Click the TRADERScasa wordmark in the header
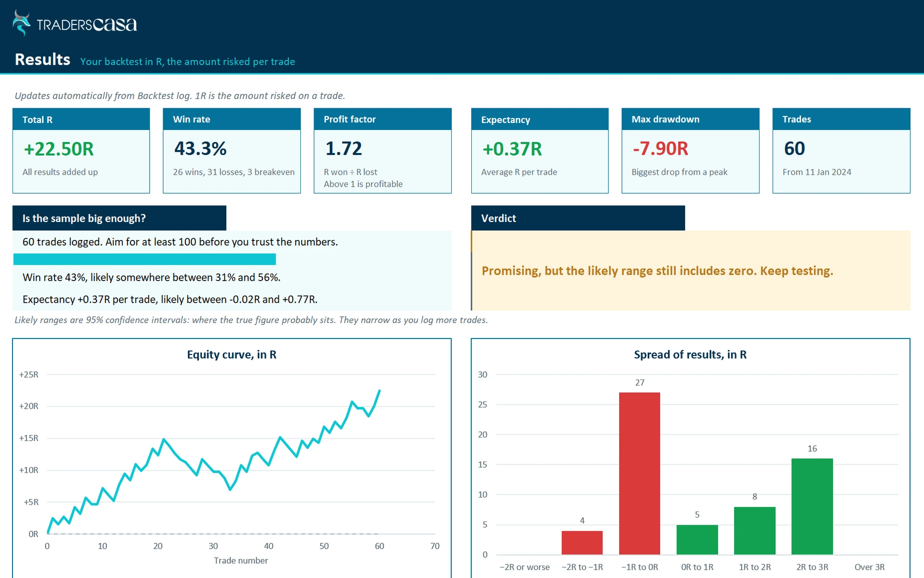The width and height of the screenshot is (924, 578). click(x=87, y=25)
